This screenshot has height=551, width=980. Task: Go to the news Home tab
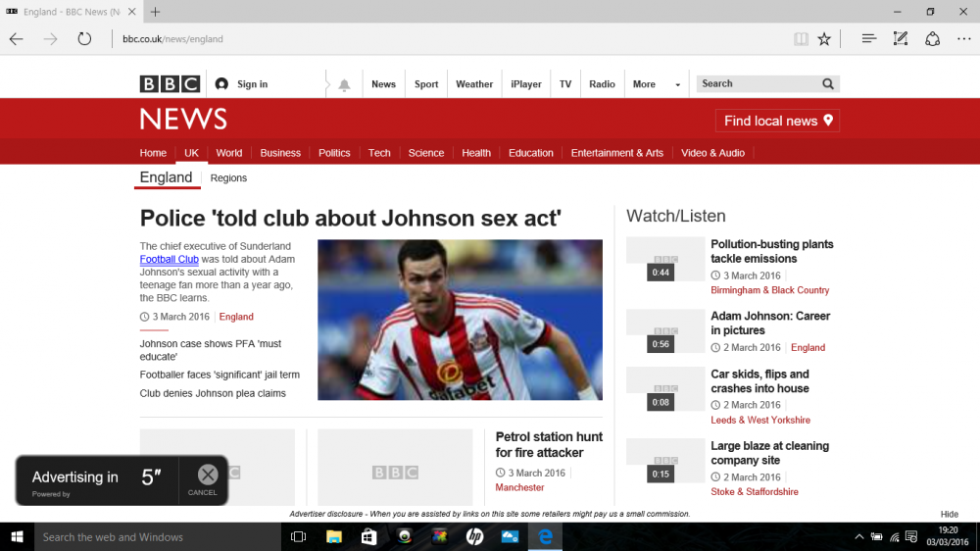point(153,153)
